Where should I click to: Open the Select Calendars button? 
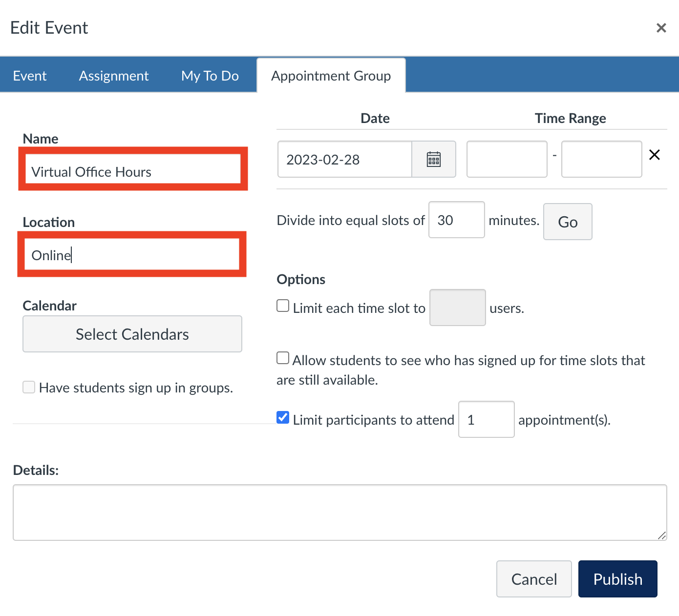132,334
